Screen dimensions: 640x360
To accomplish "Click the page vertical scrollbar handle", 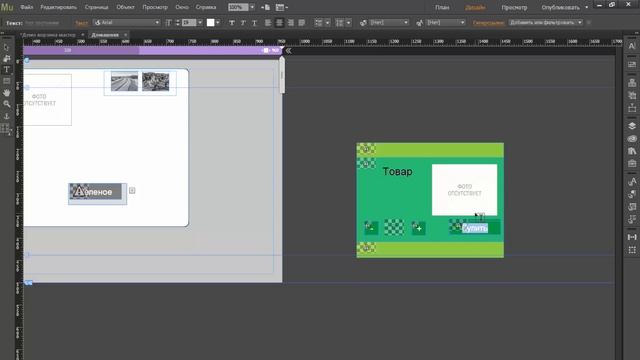I will (x=282, y=76).
